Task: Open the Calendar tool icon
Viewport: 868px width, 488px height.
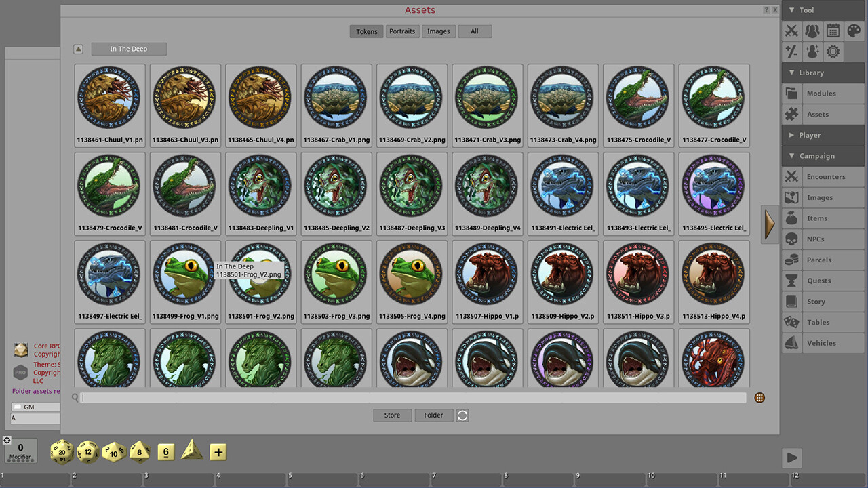Action: point(832,30)
